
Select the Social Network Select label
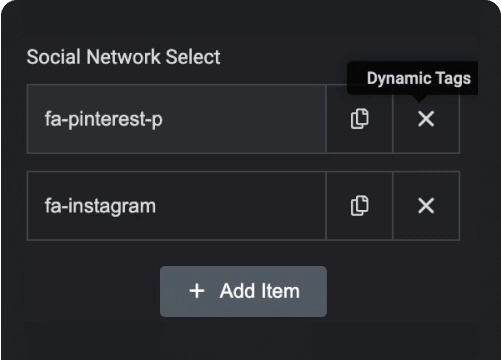pos(123,57)
